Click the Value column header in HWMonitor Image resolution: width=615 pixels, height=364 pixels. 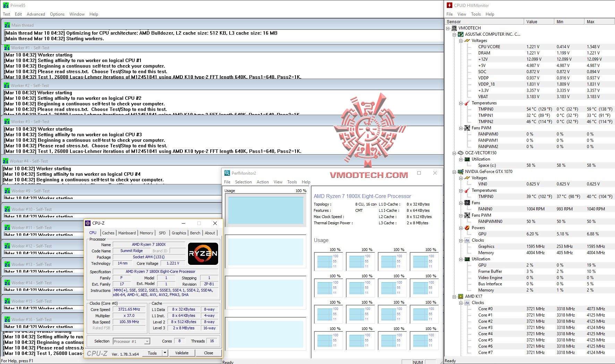coord(539,21)
